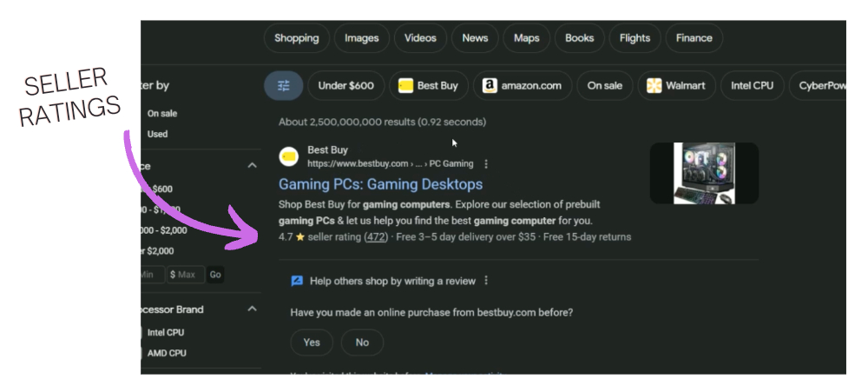Click the blue write-a-review icon
This screenshot has height=385, width=868.
297,281
